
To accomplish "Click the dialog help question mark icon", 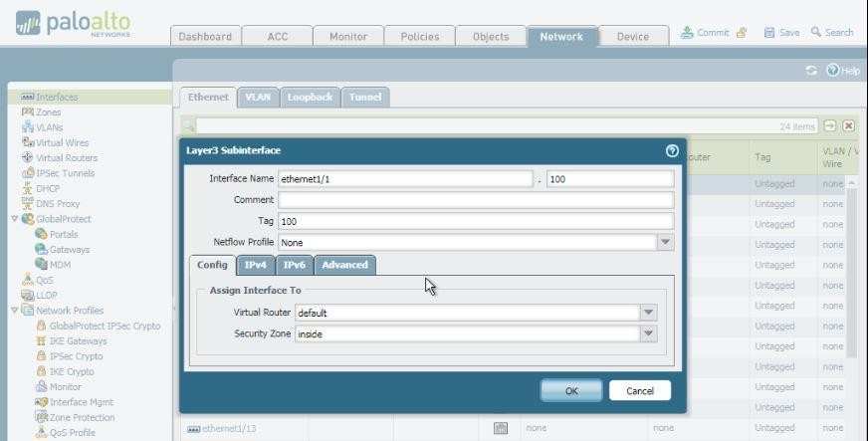I will [x=672, y=150].
